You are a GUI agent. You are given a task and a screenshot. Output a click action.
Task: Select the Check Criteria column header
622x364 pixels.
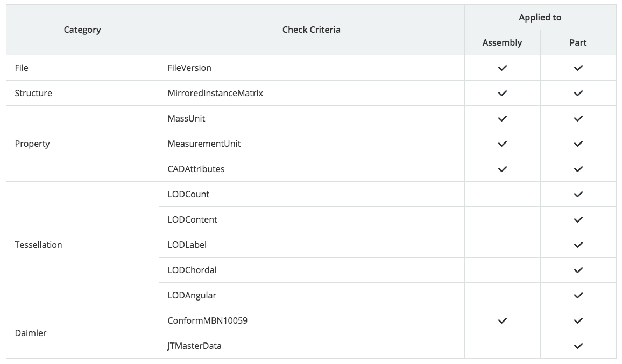coord(312,30)
